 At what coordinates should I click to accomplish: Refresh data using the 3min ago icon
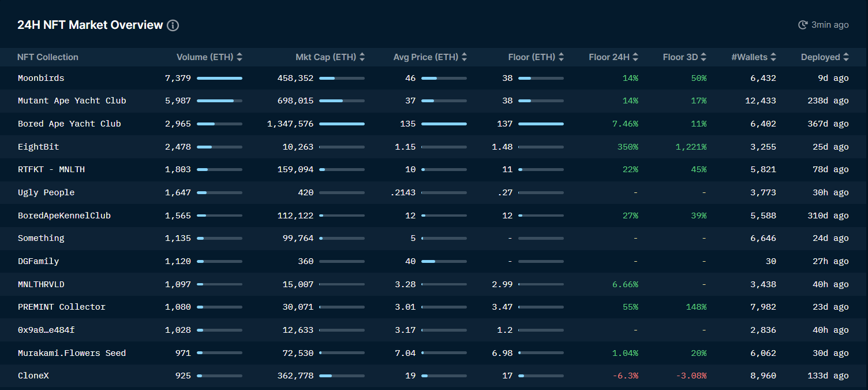point(803,25)
